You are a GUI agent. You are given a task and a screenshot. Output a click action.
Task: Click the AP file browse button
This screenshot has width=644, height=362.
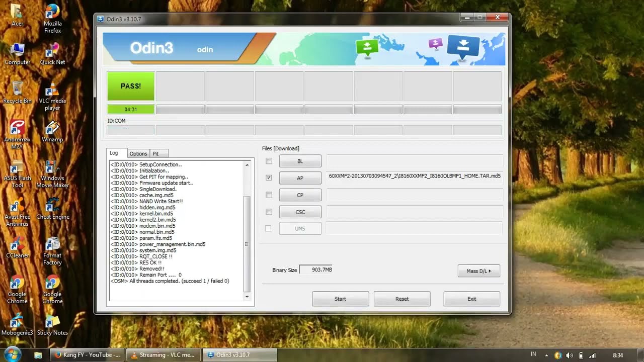pyautogui.click(x=300, y=178)
